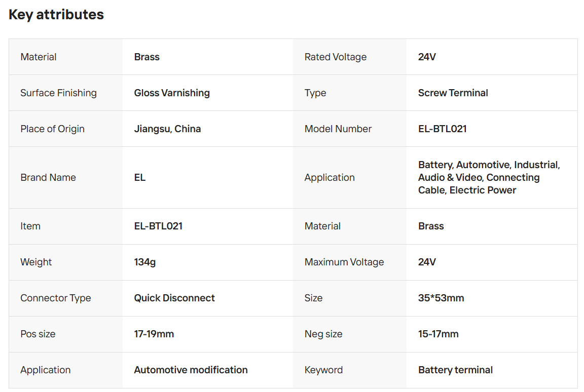Click the Model Number label
The image size is (584, 392).
(x=338, y=129)
